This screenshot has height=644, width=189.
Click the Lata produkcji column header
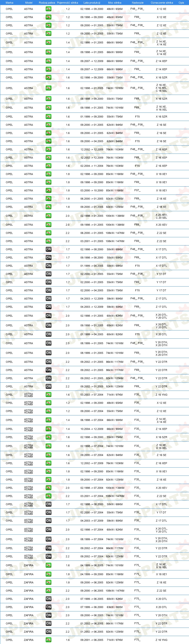92,3
